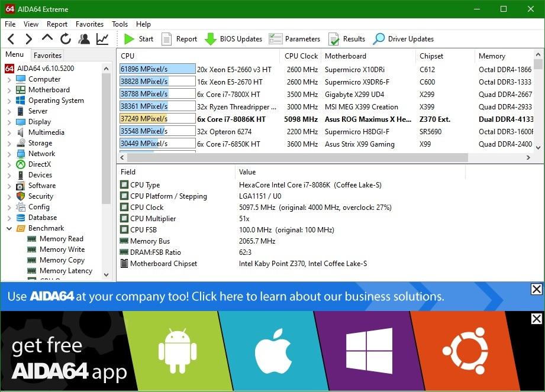Close the AIDA64 app advertisement
The height and width of the screenshot is (392, 545).
click(536, 319)
